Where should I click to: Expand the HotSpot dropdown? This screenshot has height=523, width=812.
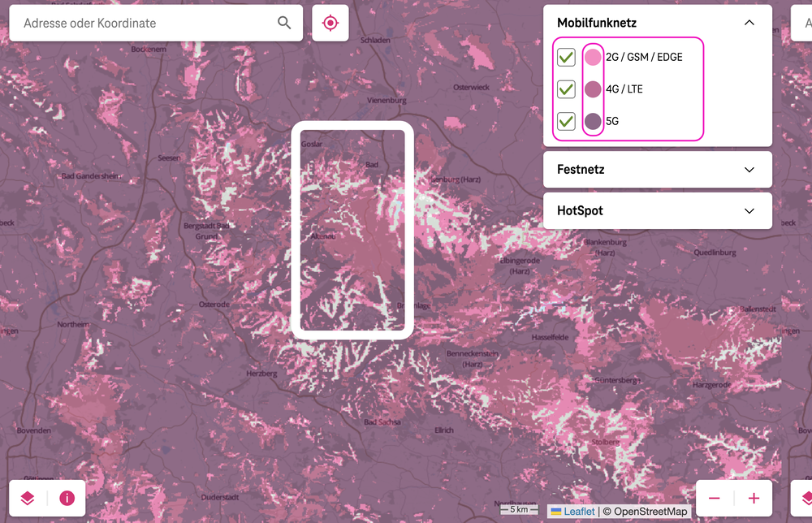(x=749, y=210)
